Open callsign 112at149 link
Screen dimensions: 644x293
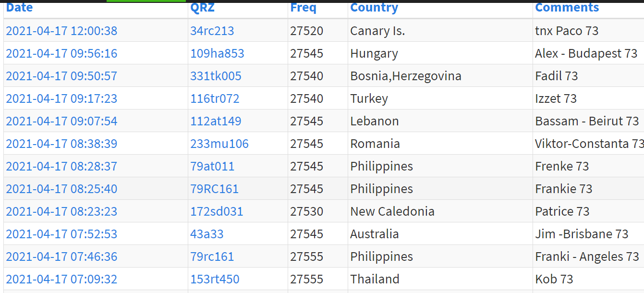[216, 121]
